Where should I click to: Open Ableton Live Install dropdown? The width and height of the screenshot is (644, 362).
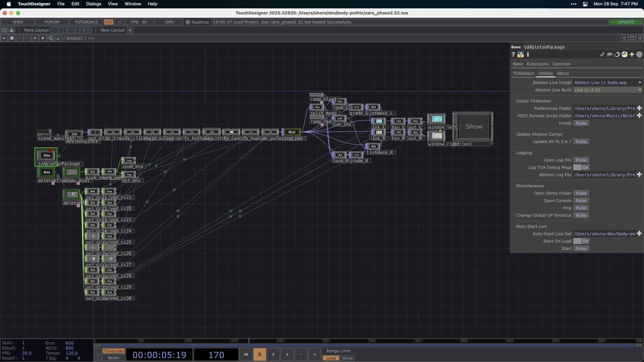pyautogui.click(x=607, y=82)
